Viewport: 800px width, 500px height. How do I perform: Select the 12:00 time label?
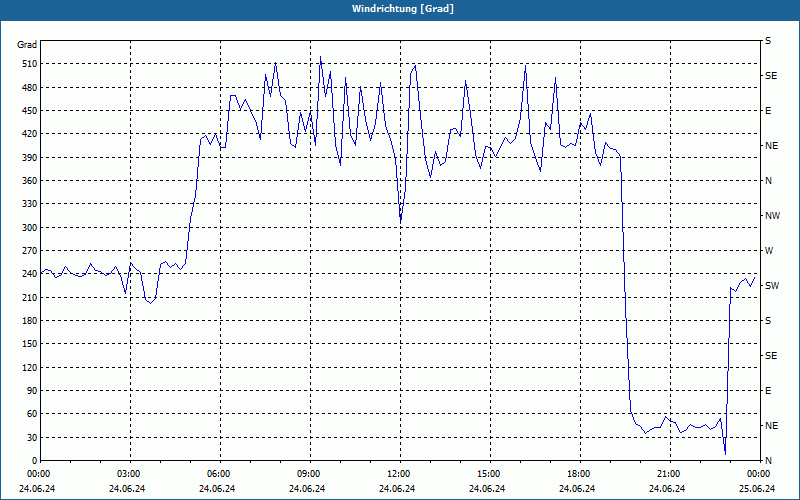pyautogui.click(x=397, y=474)
